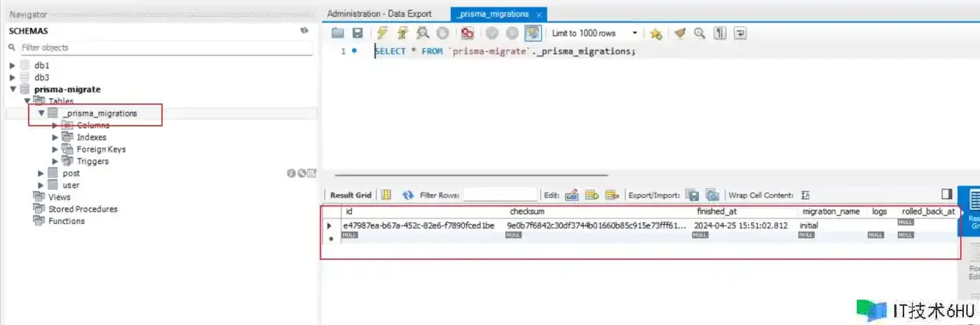Viewport: 980px width, 325px height.
Task: Click the Result Grid label
Action: pos(351,195)
